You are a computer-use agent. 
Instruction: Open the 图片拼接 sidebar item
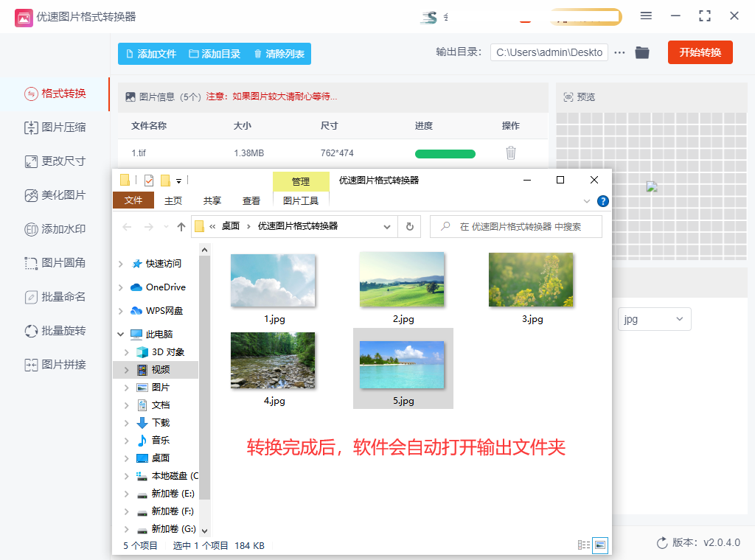(x=55, y=365)
